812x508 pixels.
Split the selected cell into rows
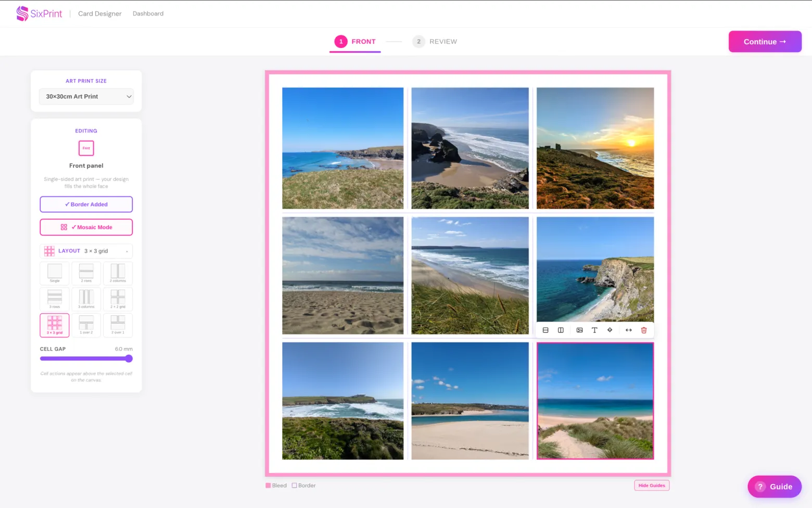coord(545,330)
